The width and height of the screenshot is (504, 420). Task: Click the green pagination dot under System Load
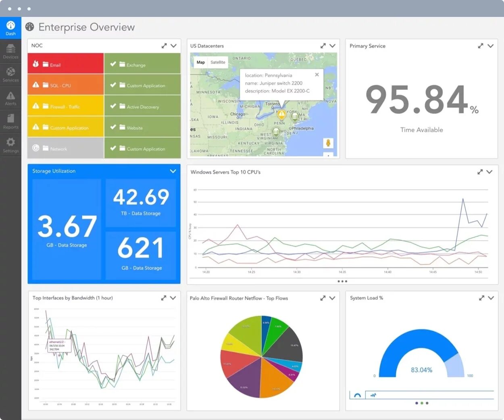coord(422,403)
